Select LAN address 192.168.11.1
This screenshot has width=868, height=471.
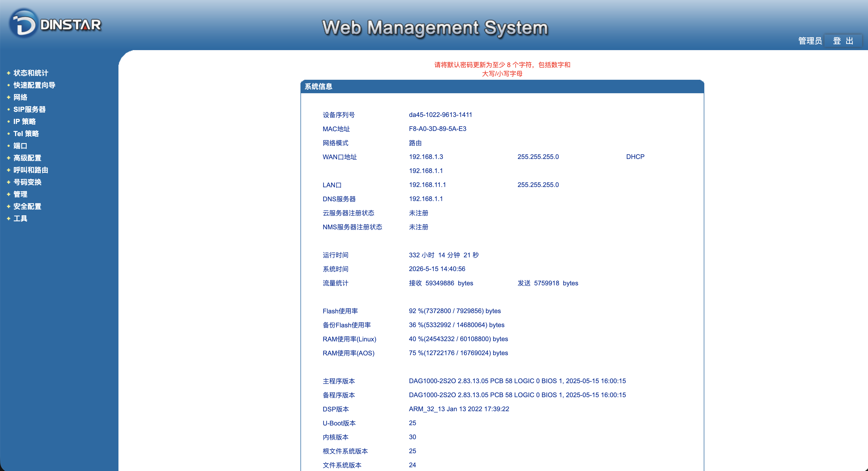click(427, 185)
